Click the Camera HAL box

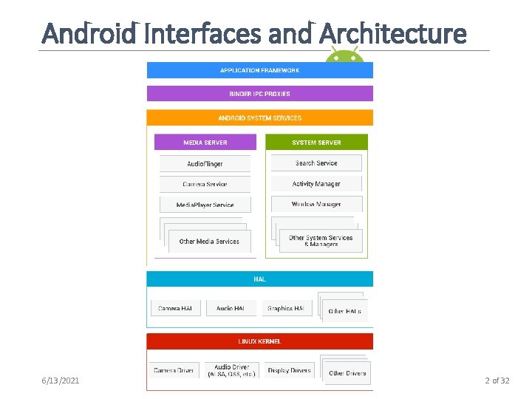(176, 308)
